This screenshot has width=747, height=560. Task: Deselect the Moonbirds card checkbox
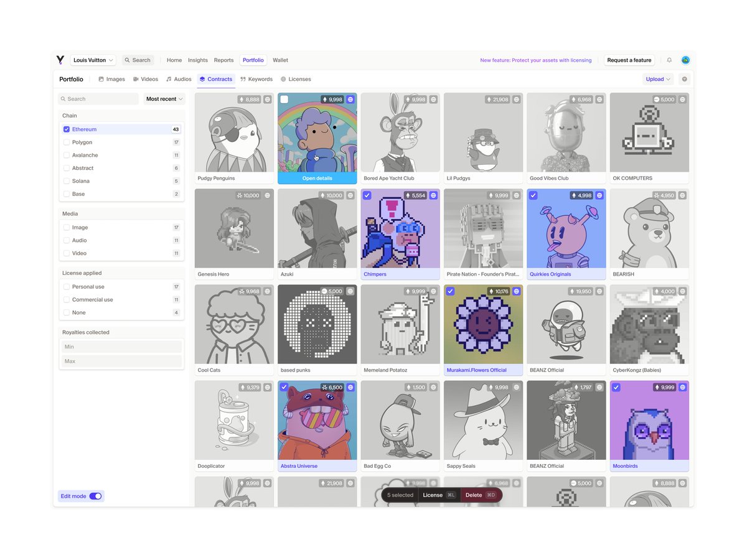click(x=616, y=387)
